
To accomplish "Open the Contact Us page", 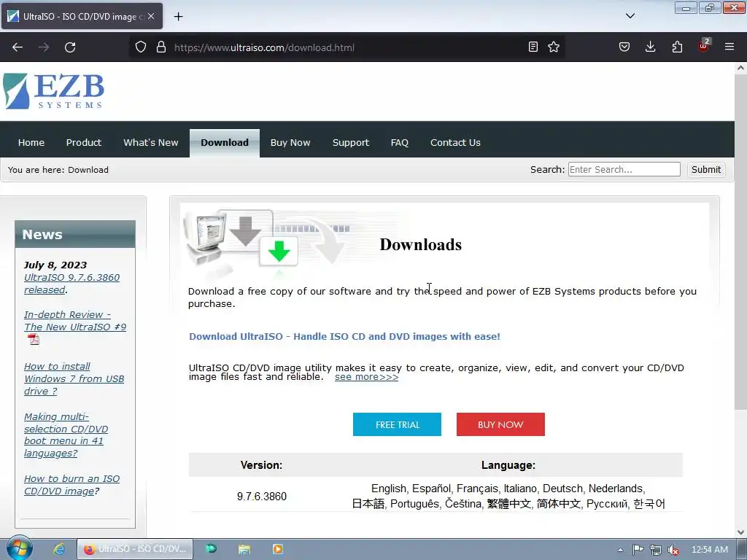I will click(x=455, y=142).
